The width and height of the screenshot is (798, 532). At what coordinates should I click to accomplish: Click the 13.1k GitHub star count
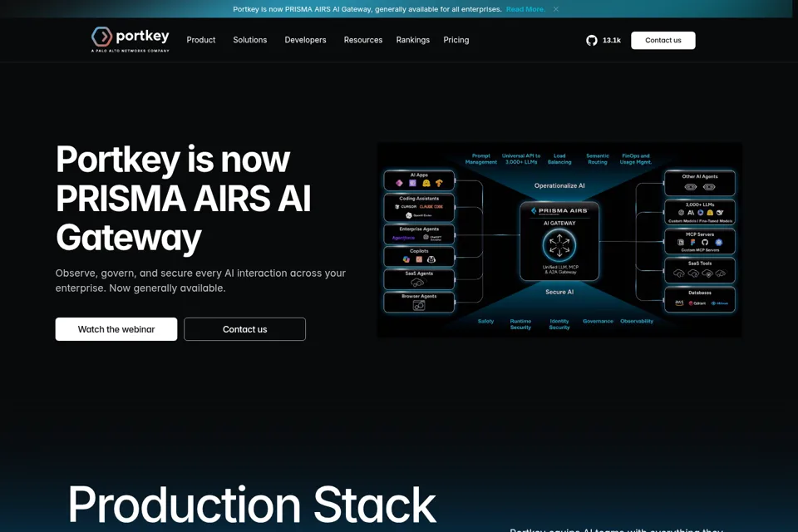click(612, 40)
